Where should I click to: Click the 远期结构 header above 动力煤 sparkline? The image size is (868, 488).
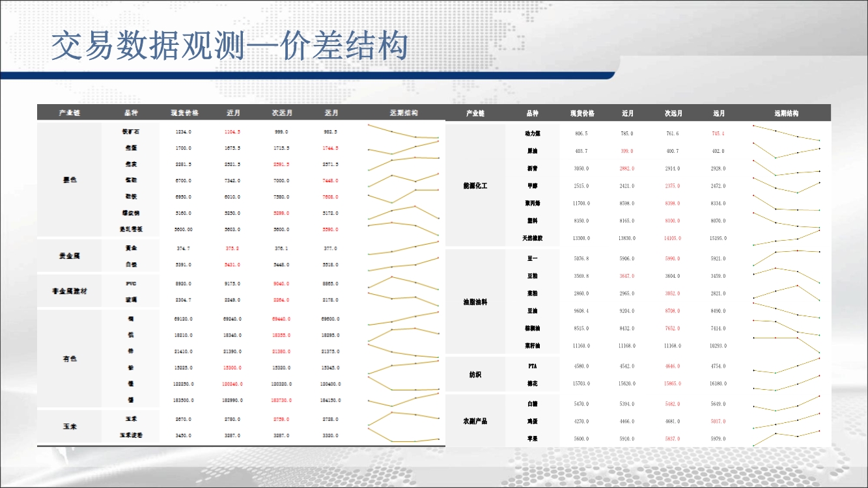[786, 113]
